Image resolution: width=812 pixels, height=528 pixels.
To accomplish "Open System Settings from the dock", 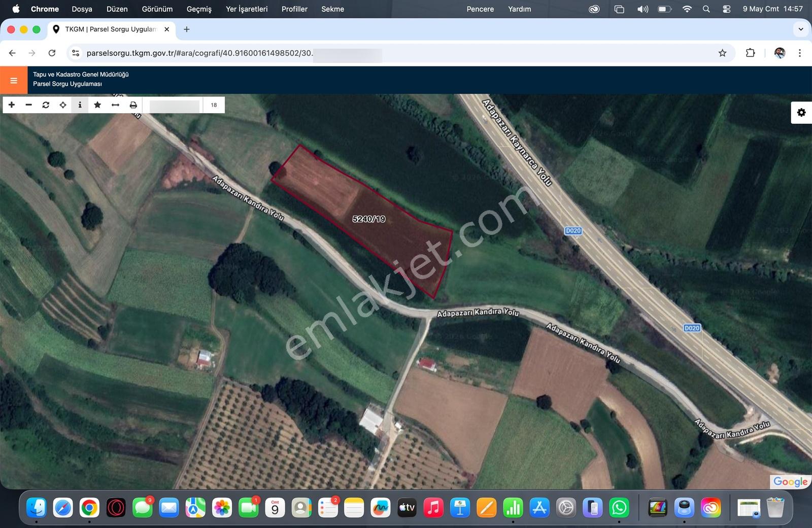I will [x=566, y=508].
